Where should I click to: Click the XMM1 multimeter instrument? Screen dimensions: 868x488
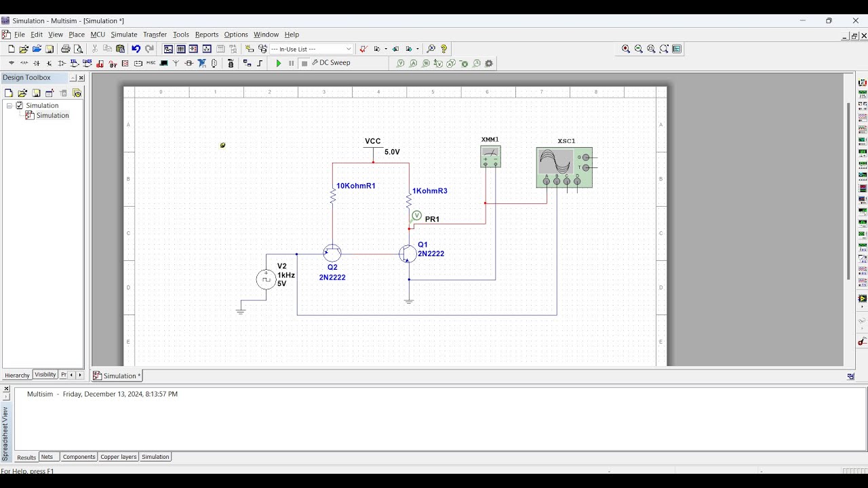pos(490,157)
